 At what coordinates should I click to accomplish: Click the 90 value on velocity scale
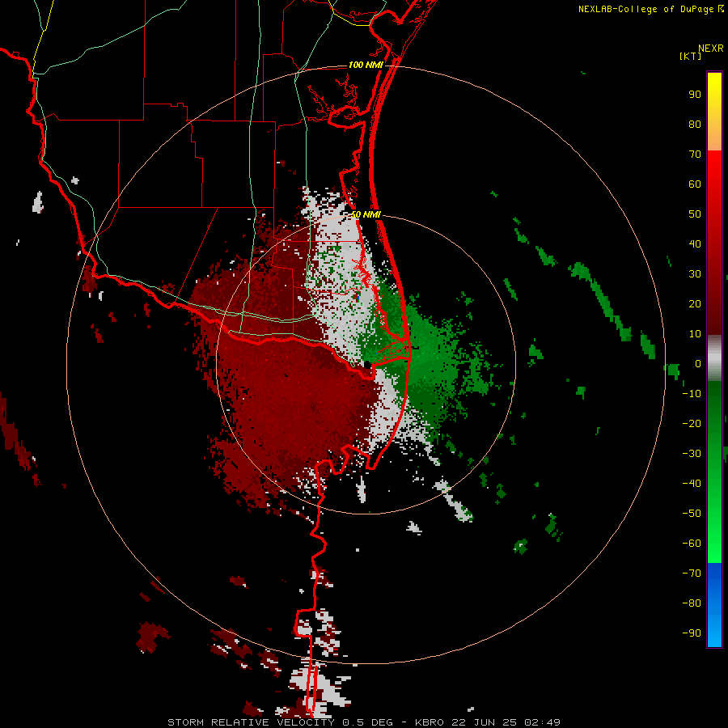tap(695, 95)
